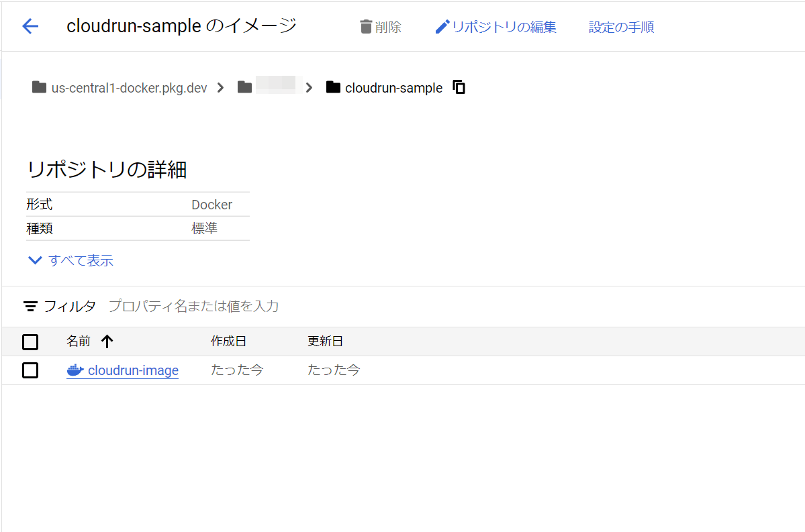Image resolution: width=805 pixels, height=532 pixels.
Task: Collapse the repository details via すべて表示 chevron
Action: coord(34,260)
